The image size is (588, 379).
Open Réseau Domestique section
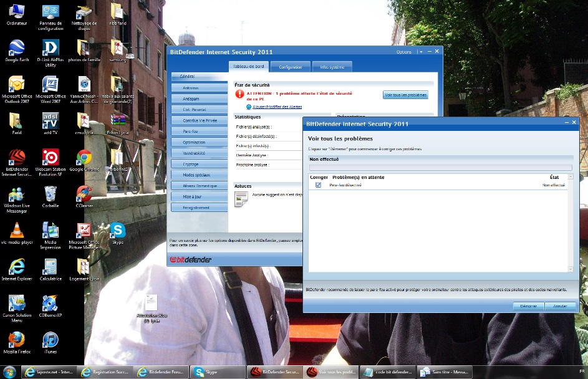[x=199, y=186]
